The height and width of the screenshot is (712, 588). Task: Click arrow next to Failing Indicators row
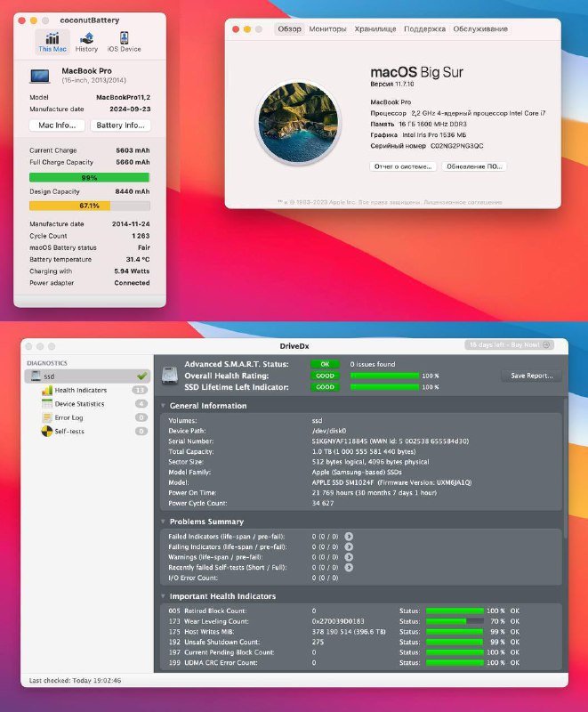[x=349, y=546]
